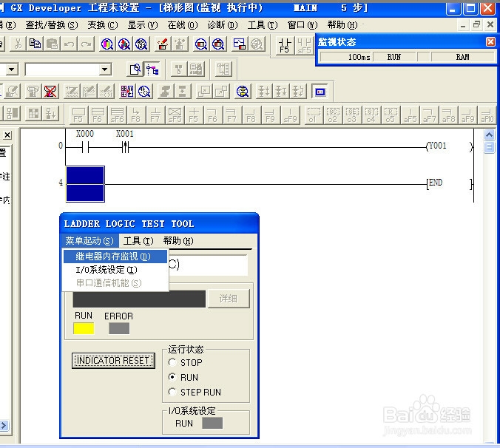The width and height of the screenshot is (500, 448).
Task: Click the Ladder logic test start/stop icon
Action: (x=240, y=44)
